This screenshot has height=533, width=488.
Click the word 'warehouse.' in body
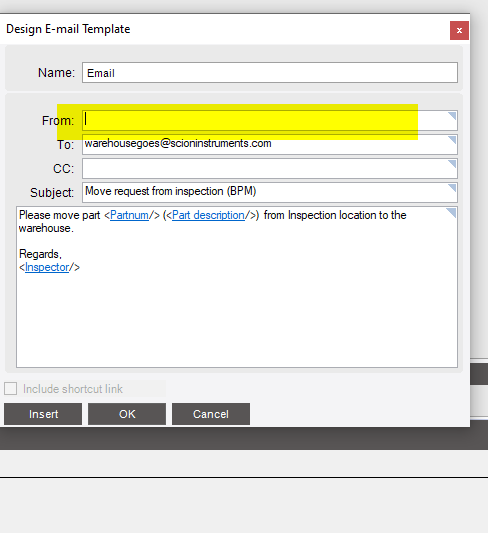pos(46,228)
